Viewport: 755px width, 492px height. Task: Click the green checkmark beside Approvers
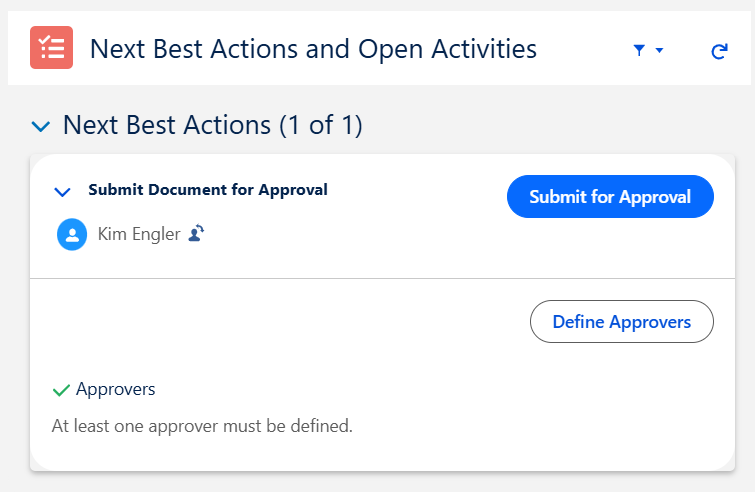tap(60, 389)
